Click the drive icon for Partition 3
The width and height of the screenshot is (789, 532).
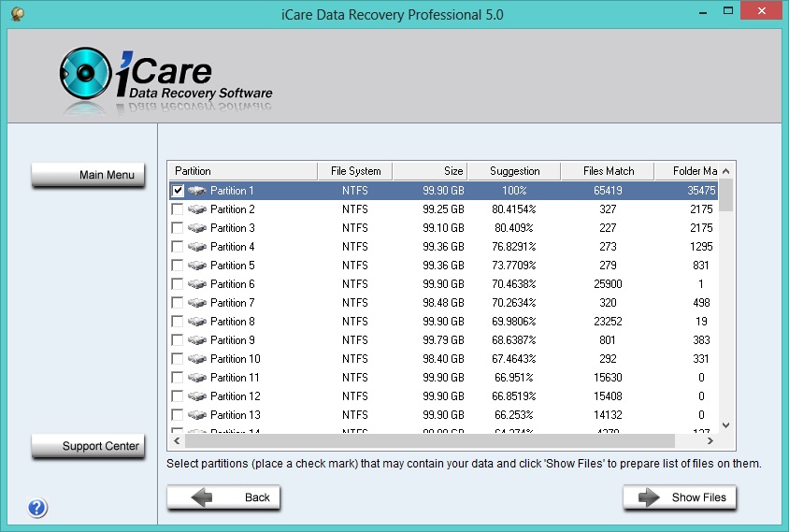(x=196, y=228)
